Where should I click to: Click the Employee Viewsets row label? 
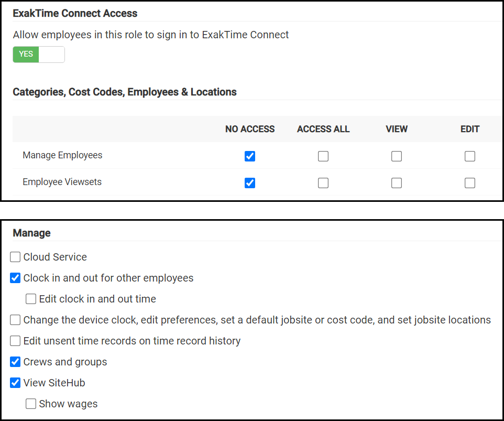(x=62, y=182)
